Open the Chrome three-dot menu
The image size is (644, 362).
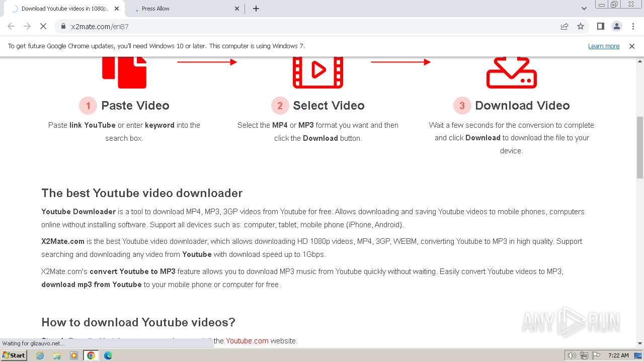(633, 26)
